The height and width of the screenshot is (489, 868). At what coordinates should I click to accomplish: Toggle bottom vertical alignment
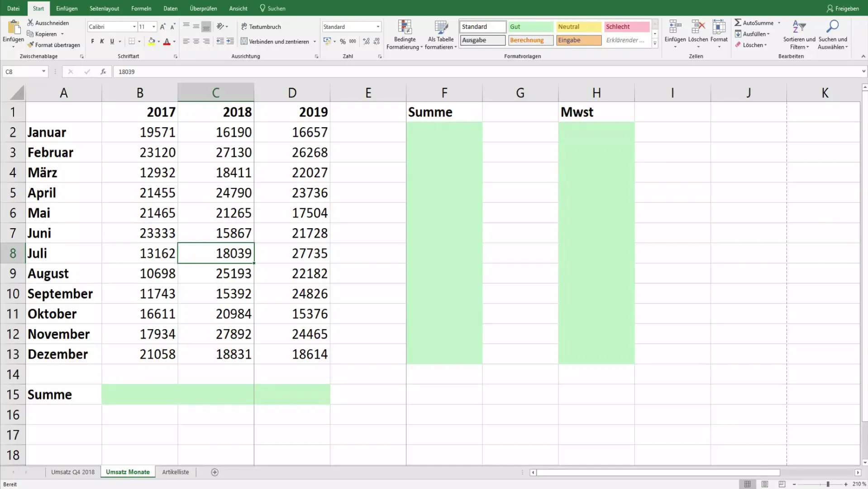(206, 27)
